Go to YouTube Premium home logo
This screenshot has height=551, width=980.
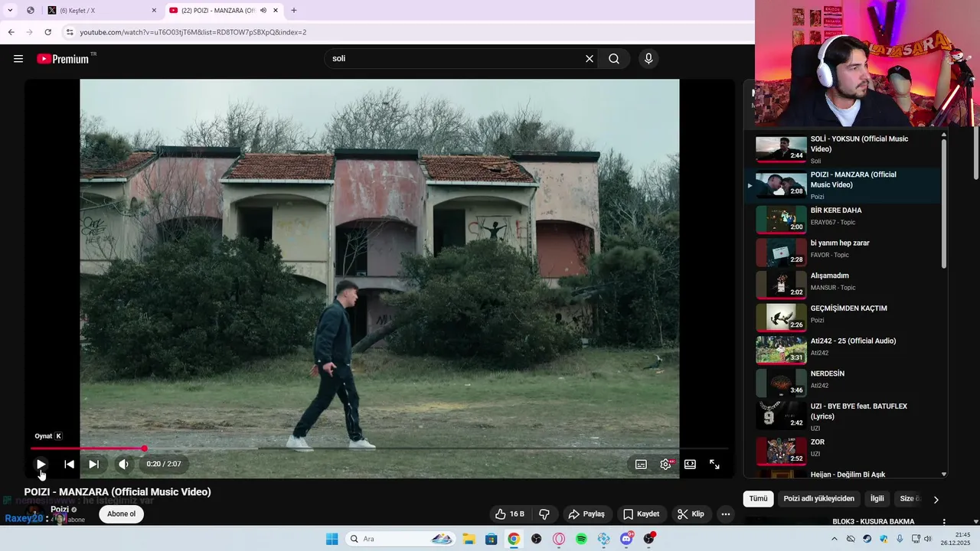coord(63,59)
